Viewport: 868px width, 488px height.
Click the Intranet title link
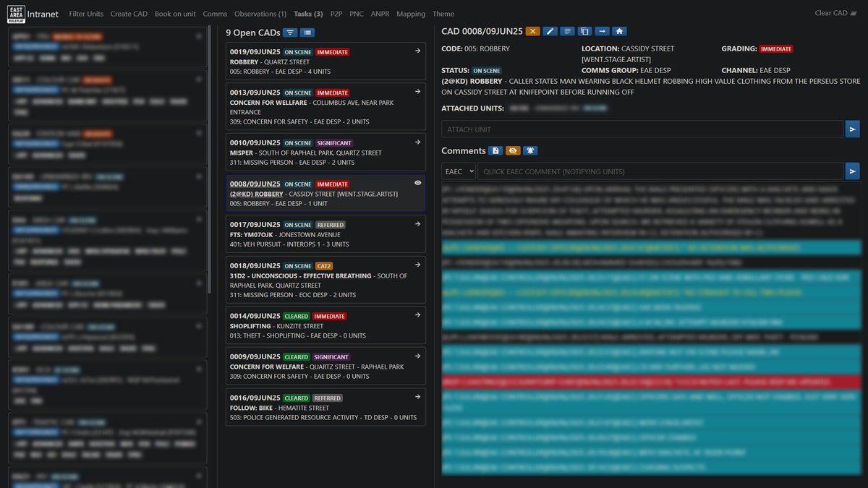pyautogui.click(x=43, y=13)
